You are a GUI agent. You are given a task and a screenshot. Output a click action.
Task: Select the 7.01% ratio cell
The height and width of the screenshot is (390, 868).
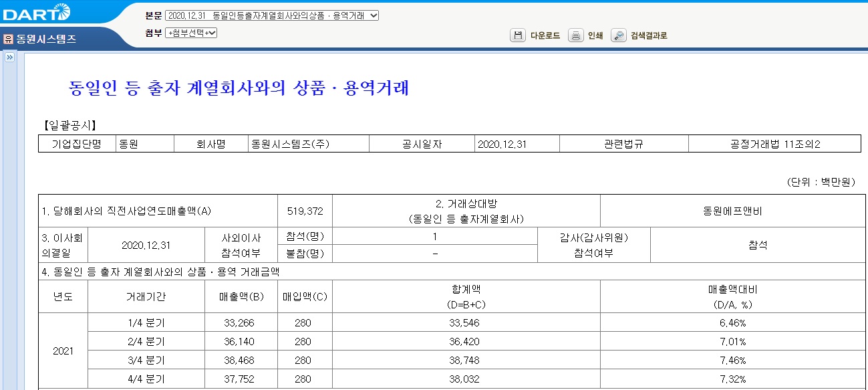click(x=732, y=341)
